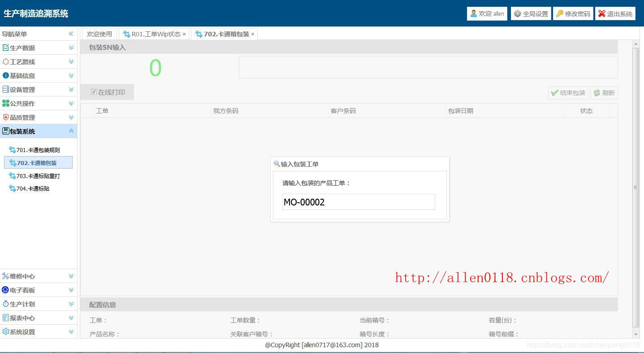The height and width of the screenshot is (353, 644).
Task: Click the 客户条码 column header
Action: click(387, 111)
